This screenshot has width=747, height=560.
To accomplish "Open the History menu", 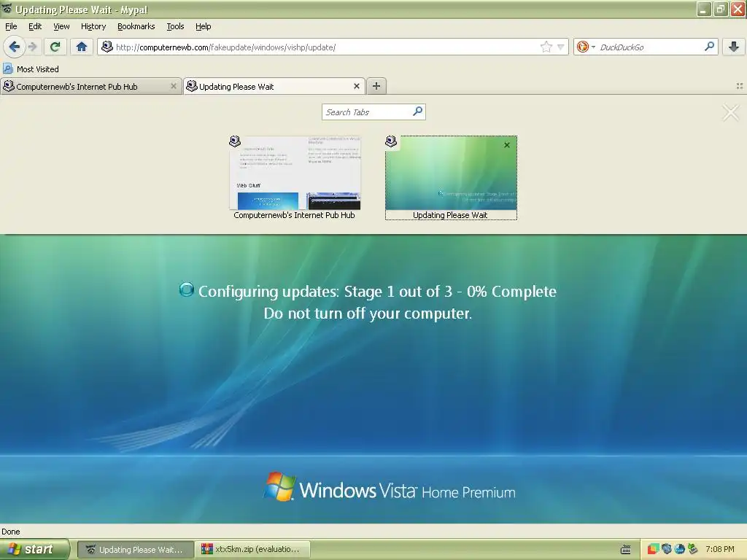I will click(x=93, y=26).
